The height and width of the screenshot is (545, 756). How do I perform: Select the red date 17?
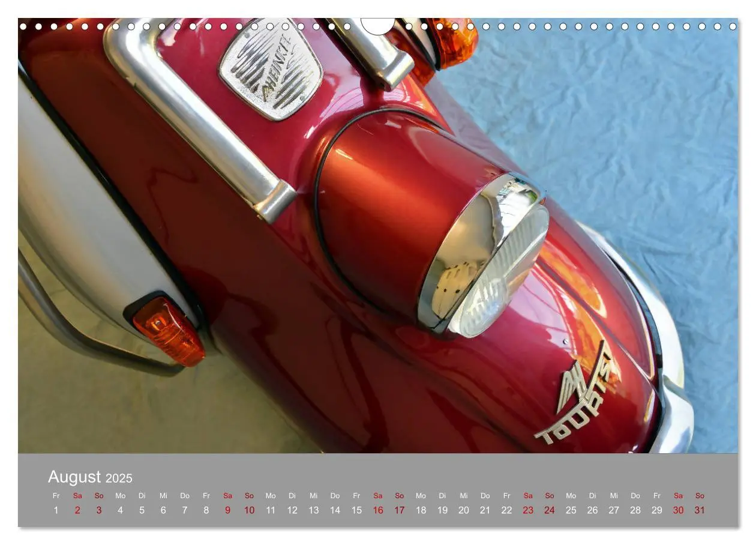[400, 510]
